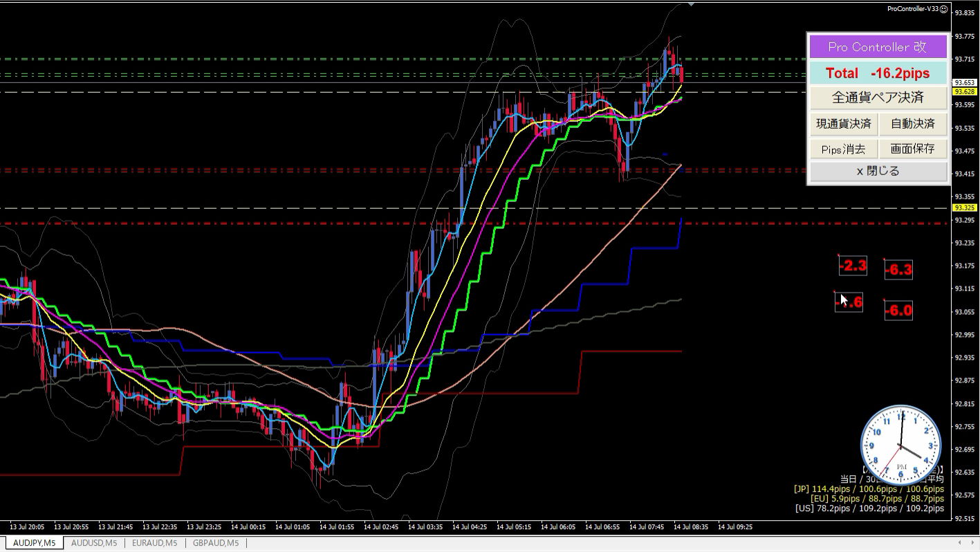Click the 93.055 price axis label
Viewport: 980px width, 552px height.
[x=963, y=311]
